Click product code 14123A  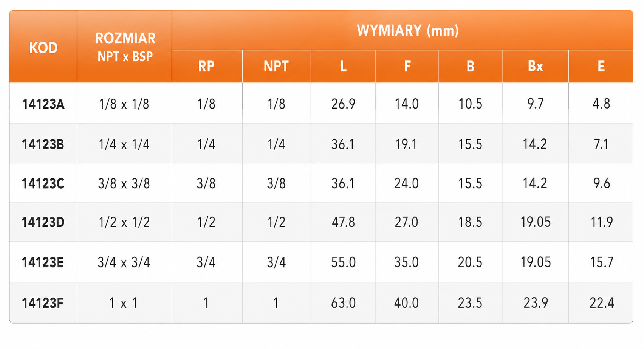(x=43, y=104)
